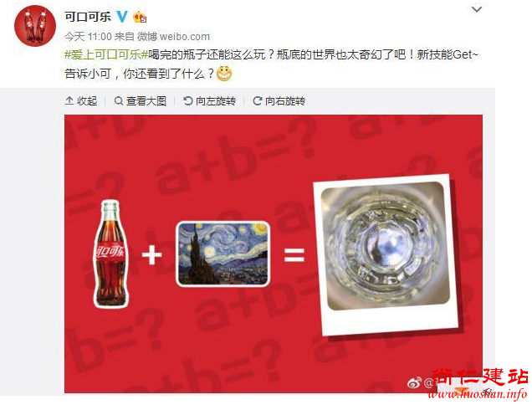Viewport: 532px width, 410px height.
Task: Click the 收起 up-arrow icon
Action: (x=69, y=100)
